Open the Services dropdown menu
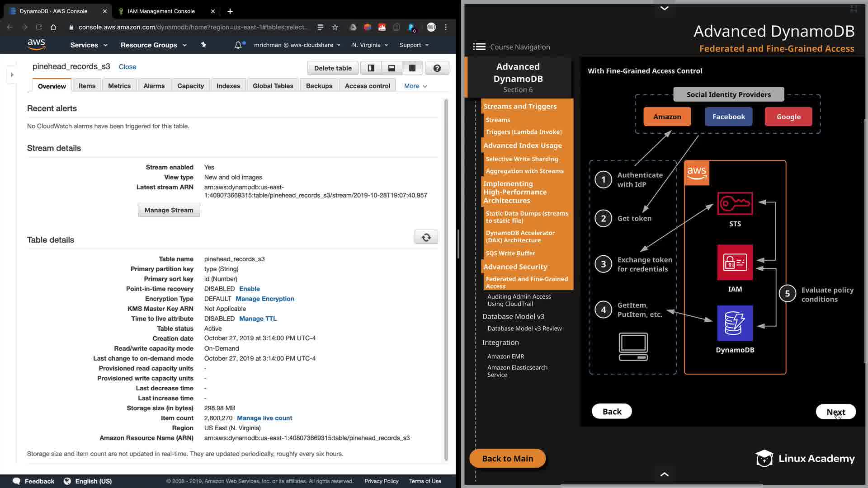This screenshot has width=868, height=488. [x=89, y=45]
